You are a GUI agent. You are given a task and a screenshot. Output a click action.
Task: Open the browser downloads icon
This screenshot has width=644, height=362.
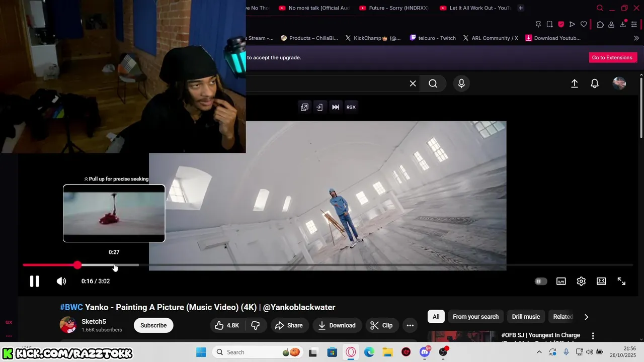(x=623, y=24)
